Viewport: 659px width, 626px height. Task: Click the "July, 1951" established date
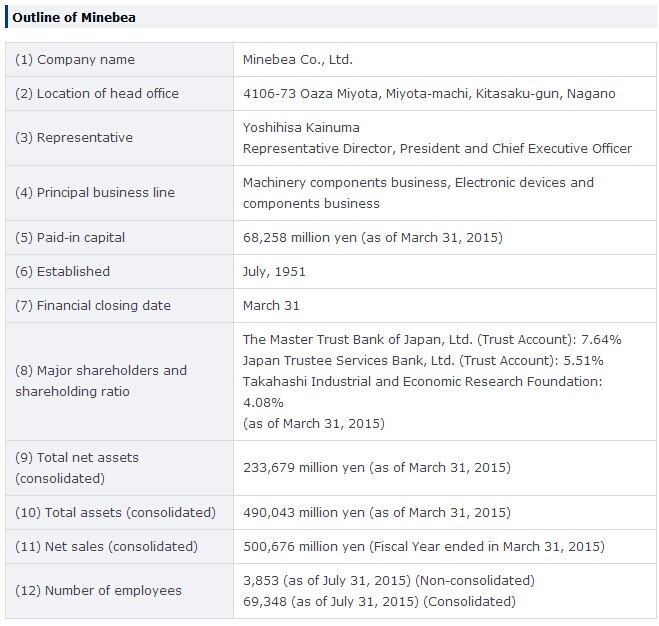274,272
